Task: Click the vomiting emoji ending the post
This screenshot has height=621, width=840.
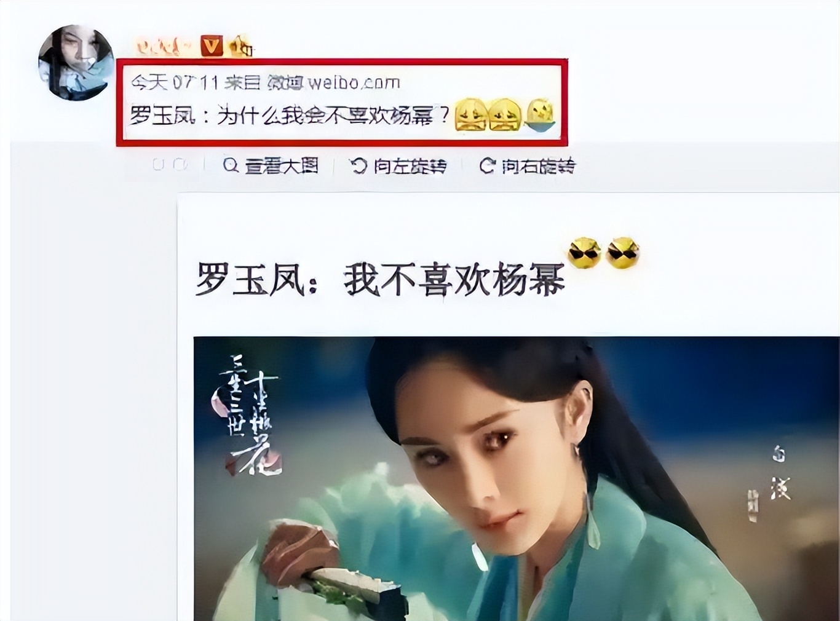Action: click(x=540, y=114)
